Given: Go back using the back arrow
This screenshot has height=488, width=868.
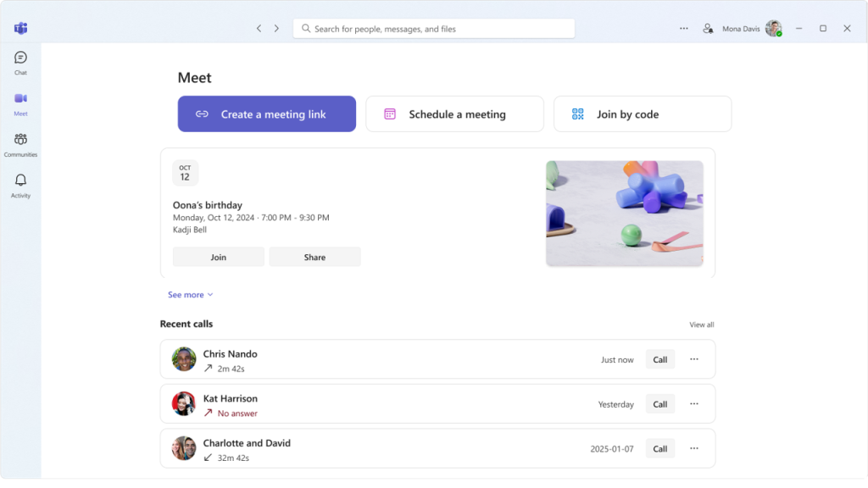Looking at the screenshot, I should 259,29.
